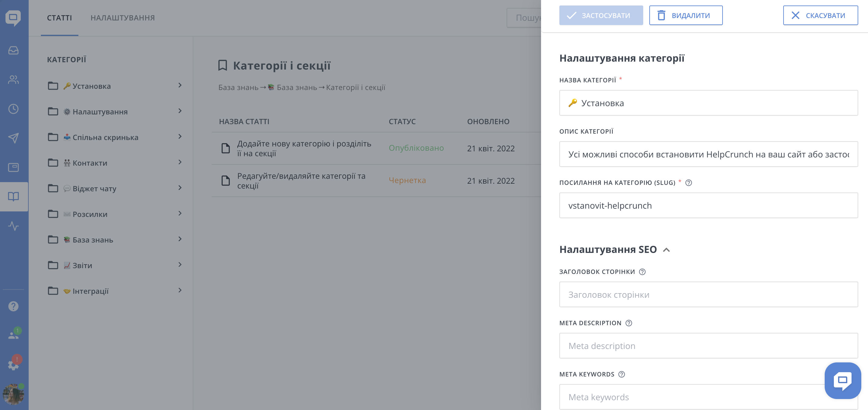Switch to the НАЛАШТУВАННЯ tab
The width and height of the screenshot is (868, 410).
pos(123,18)
